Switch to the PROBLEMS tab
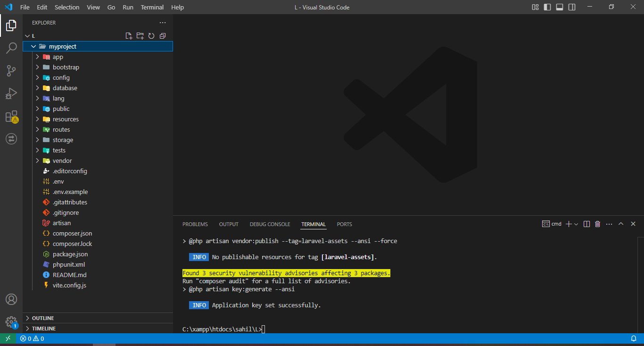Screen dimensions: 644x346 195,224
